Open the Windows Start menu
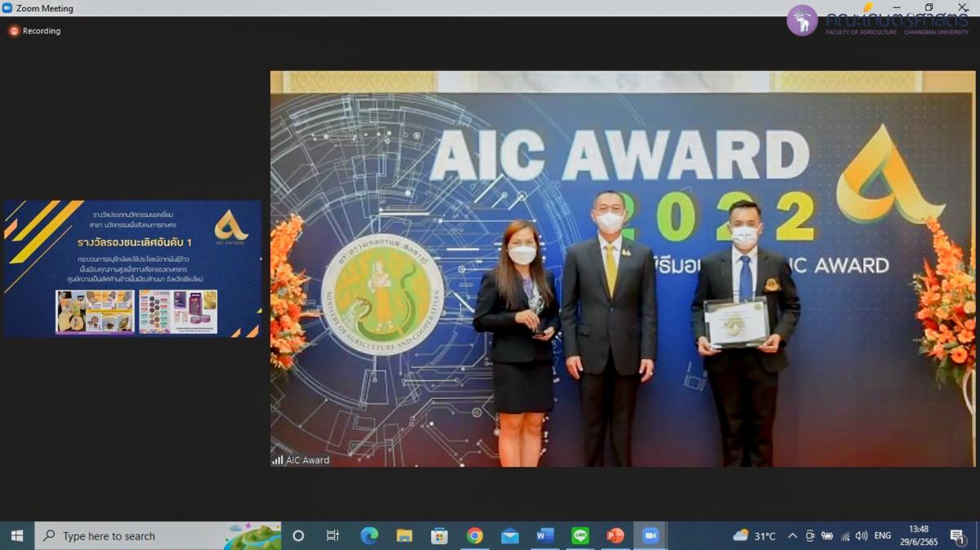This screenshot has height=550, width=980. [16, 536]
